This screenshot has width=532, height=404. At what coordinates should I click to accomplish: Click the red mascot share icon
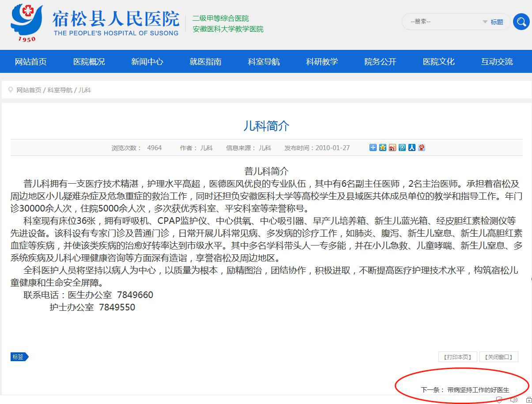tap(421, 147)
